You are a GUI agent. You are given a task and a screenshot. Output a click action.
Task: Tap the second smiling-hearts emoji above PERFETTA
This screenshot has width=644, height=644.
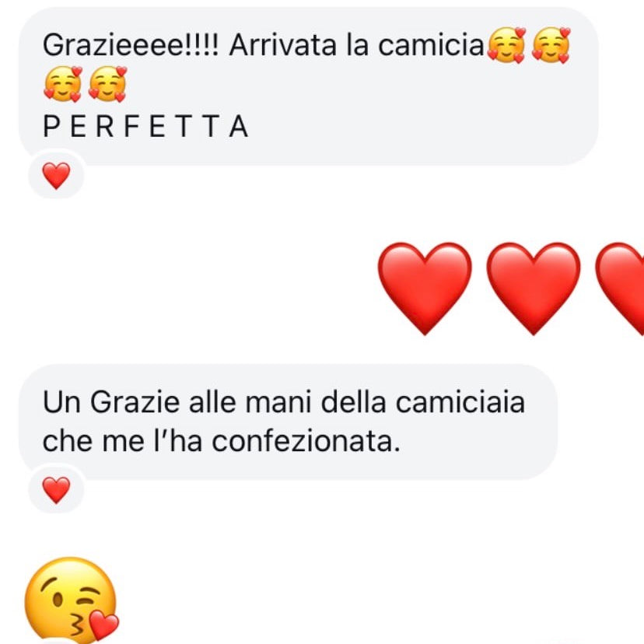click(x=107, y=84)
